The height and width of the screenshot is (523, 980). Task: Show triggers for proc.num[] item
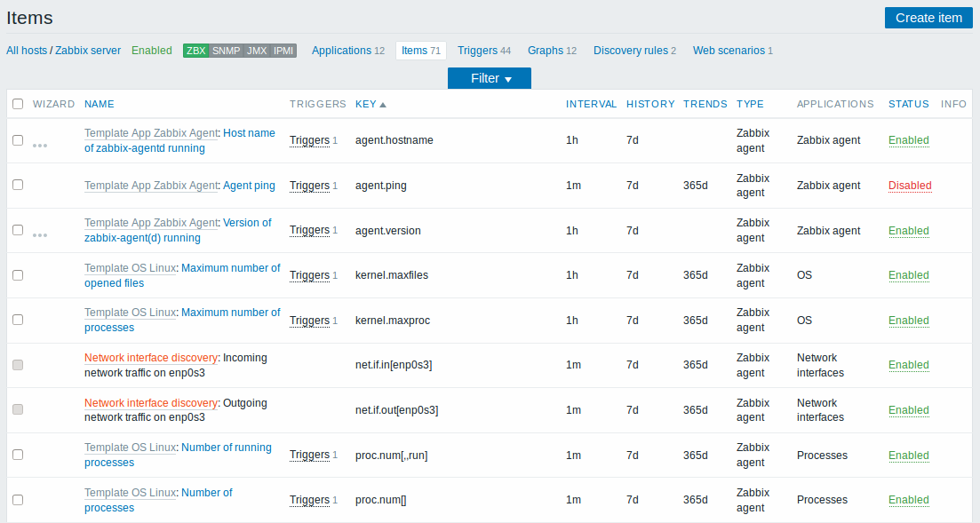[309, 500]
